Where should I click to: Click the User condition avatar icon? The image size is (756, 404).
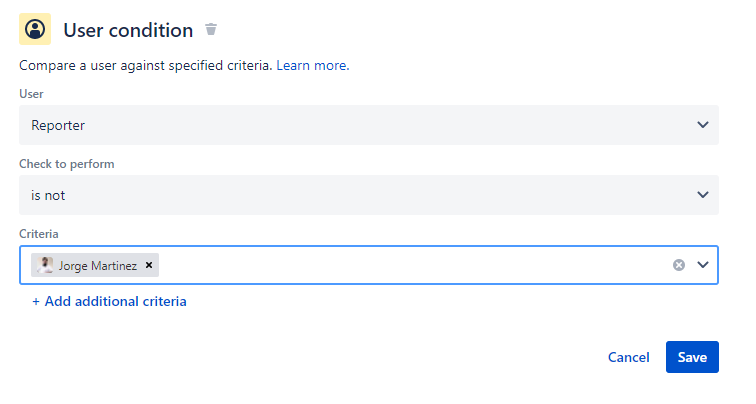click(x=35, y=29)
